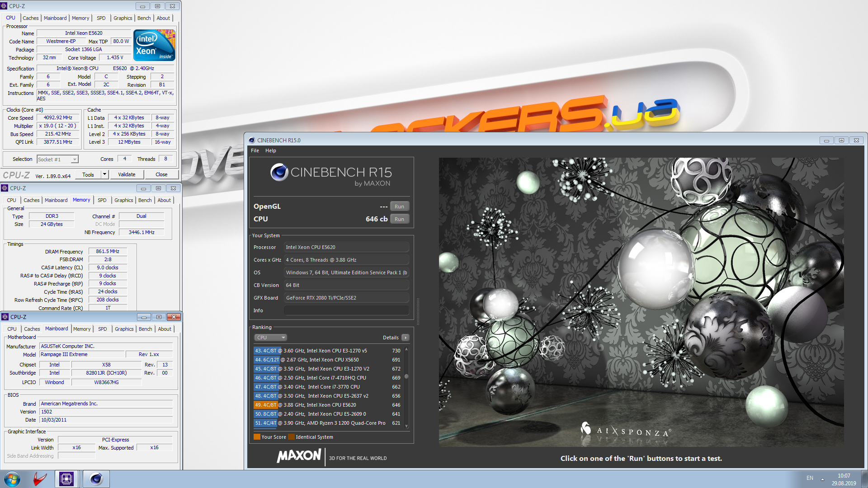Open MSI Afterburner taskbar icon
This screenshot has width=868, height=488.
(40, 479)
